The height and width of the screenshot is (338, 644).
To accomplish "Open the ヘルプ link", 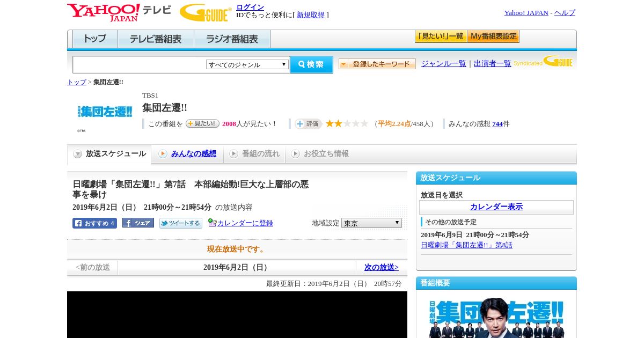I will [565, 13].
